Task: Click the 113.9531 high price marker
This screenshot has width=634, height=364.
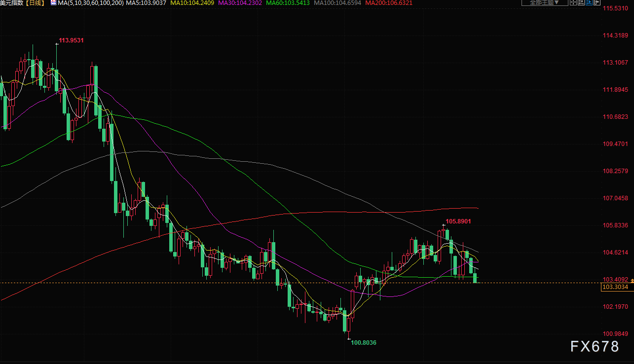Action: (71, 40)
